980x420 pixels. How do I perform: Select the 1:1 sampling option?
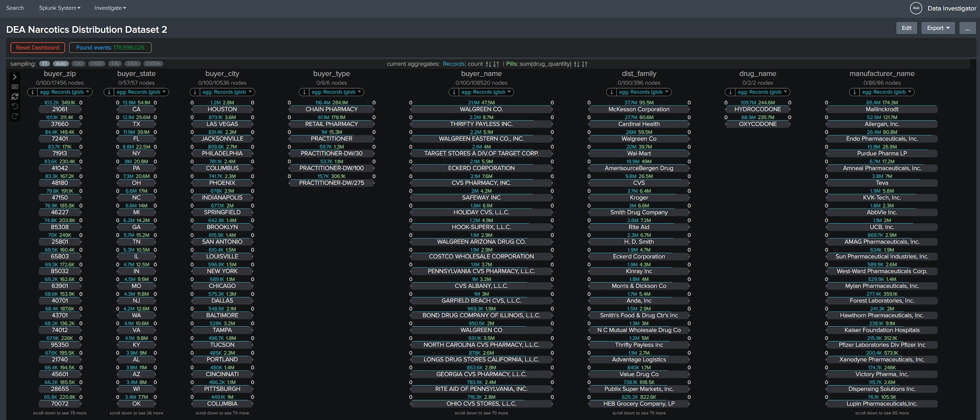45,64
